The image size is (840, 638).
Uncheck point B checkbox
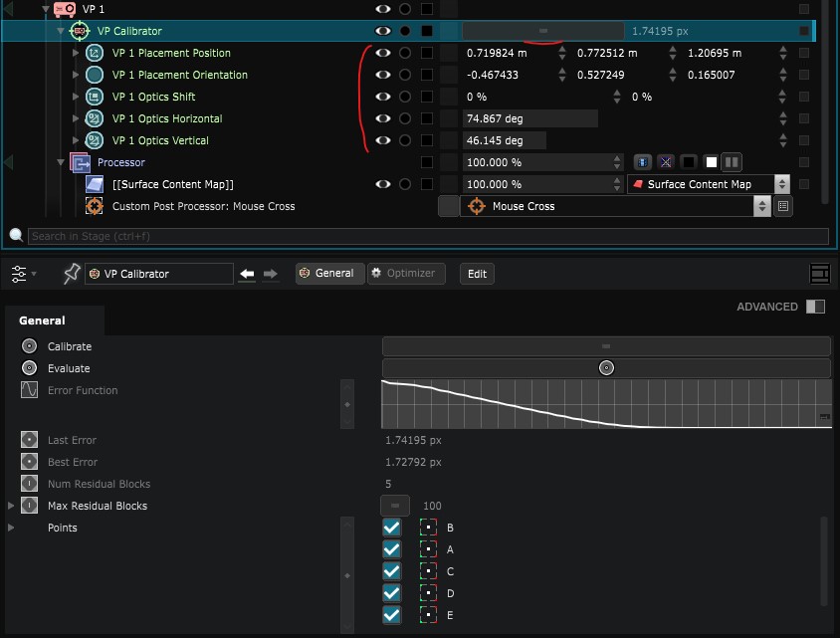392,528
